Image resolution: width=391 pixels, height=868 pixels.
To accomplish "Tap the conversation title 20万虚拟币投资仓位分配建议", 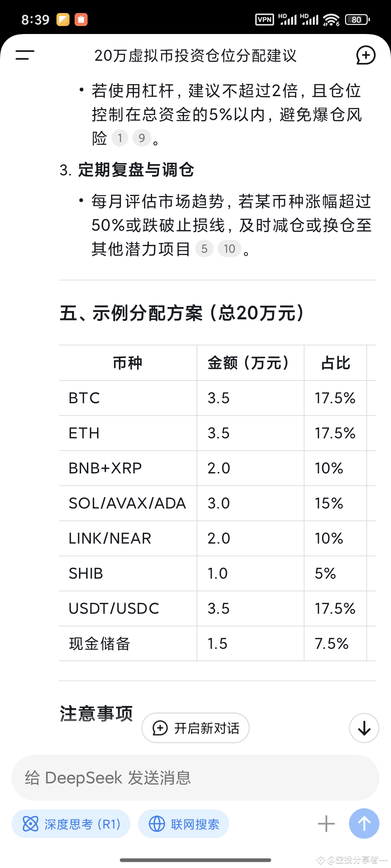I will coord(195,56).
